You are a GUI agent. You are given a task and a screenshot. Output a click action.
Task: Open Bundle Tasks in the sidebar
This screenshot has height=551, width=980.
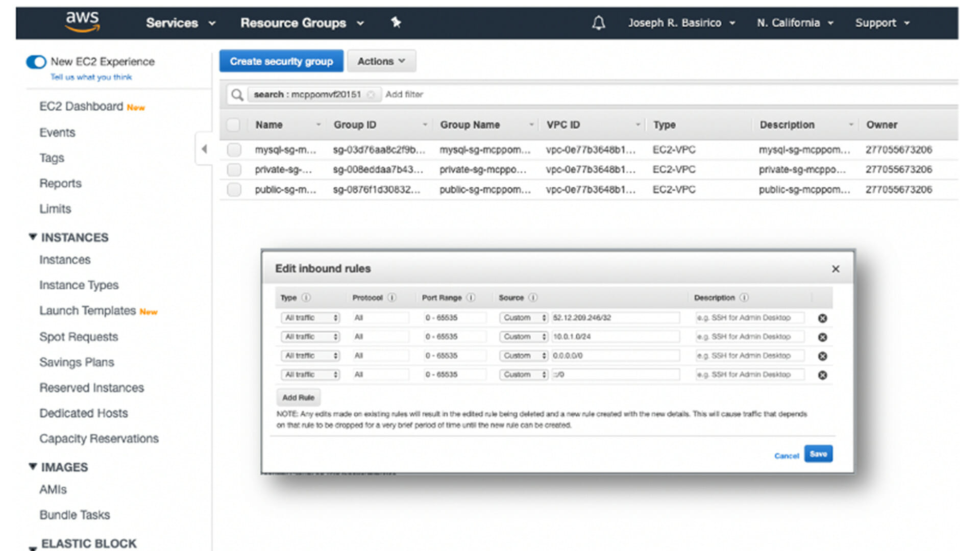[x=75, y=515]
